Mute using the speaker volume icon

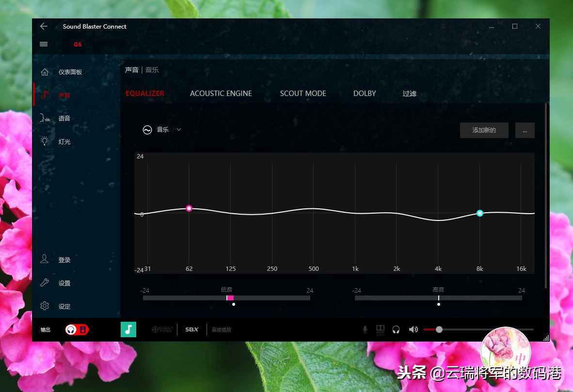point(414,329)
